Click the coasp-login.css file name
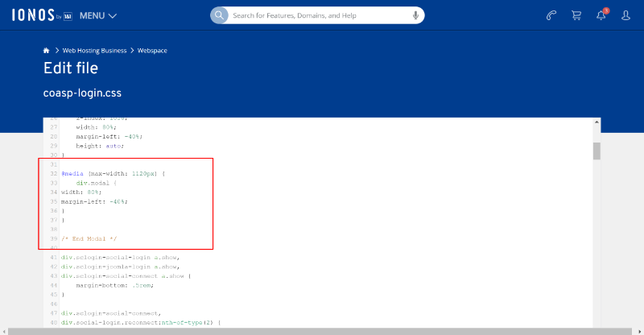The image size is (644, 335). [x=82, y=93]
